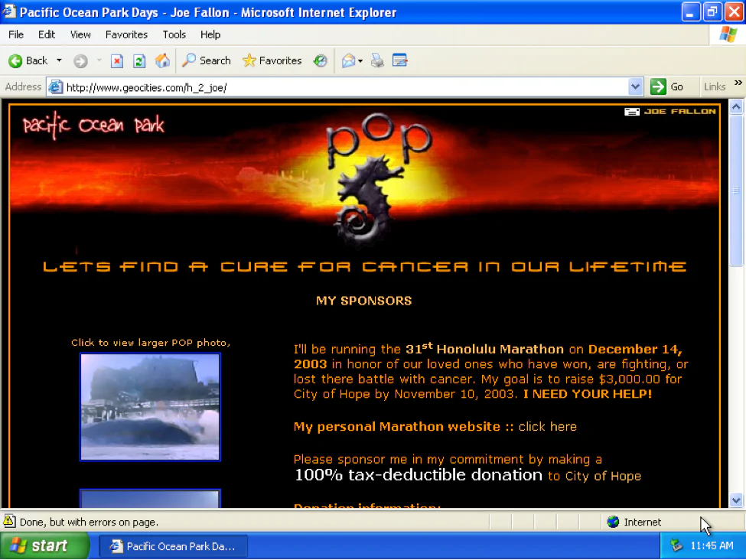
Task: Click the POP pier photo thumbnail
Action: (x=150, y=407)
